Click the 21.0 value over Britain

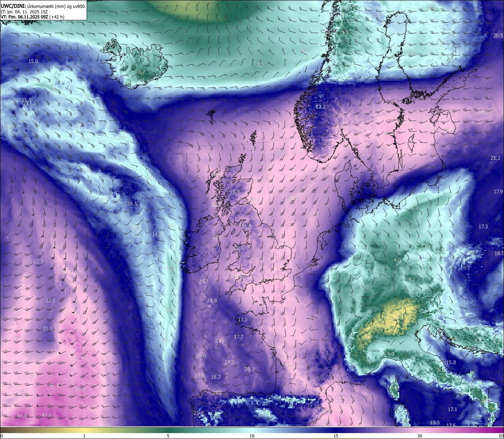click(246, 227)
